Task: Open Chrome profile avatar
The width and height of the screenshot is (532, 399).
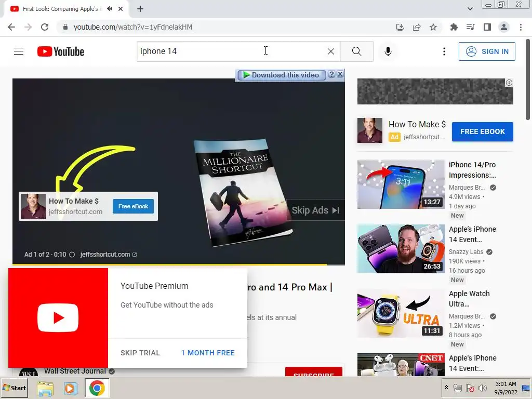Action: pyautogui.click(x=504, y=27)
